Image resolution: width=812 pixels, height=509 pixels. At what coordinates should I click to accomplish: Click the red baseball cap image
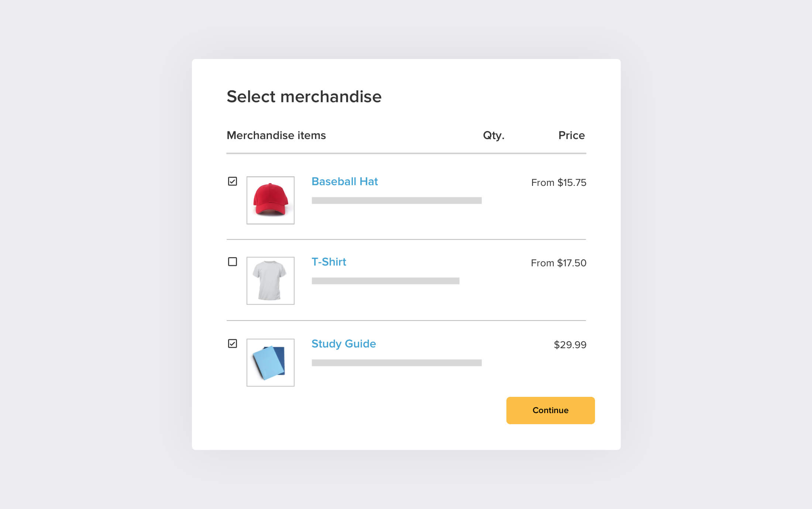pyautogui.click(x=271, y=200)
